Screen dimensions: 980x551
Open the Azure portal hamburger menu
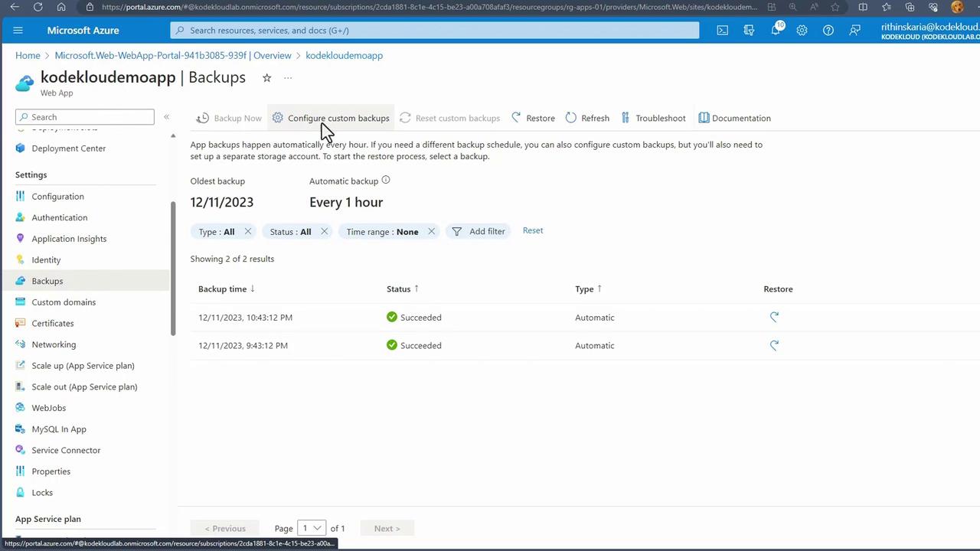[x=18, y=31]
